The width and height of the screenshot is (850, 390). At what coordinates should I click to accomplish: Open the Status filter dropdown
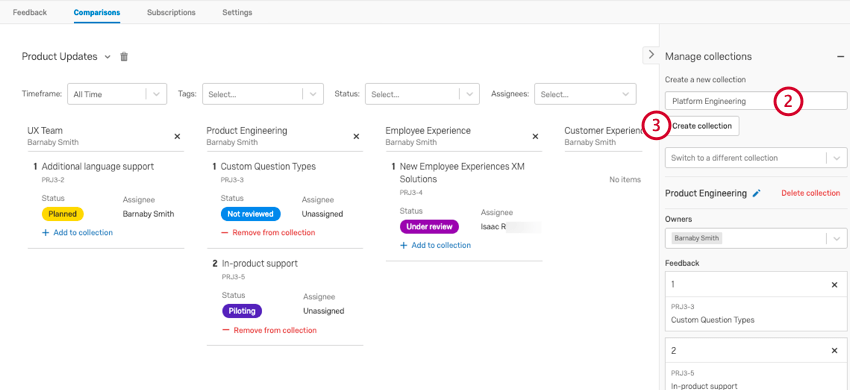(422, 94)
